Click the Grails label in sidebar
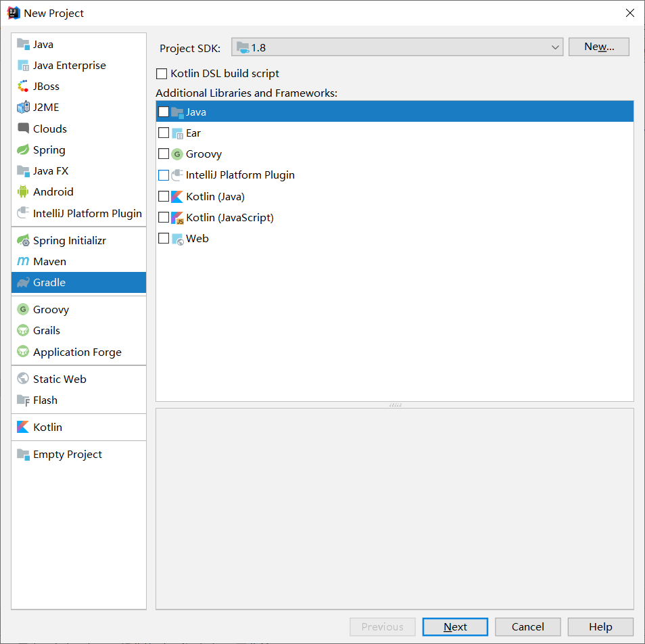 [47, 330]
